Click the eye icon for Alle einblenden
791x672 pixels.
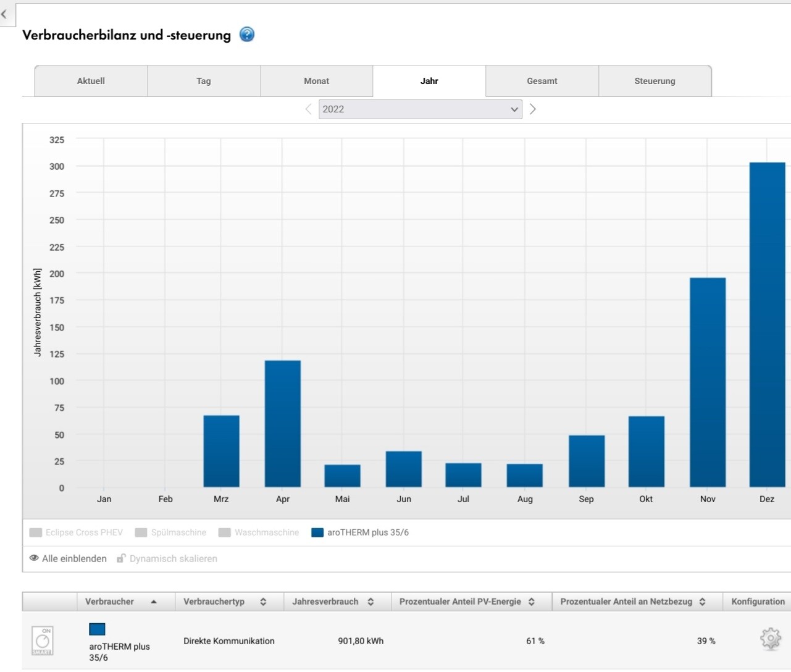[34, 558]
